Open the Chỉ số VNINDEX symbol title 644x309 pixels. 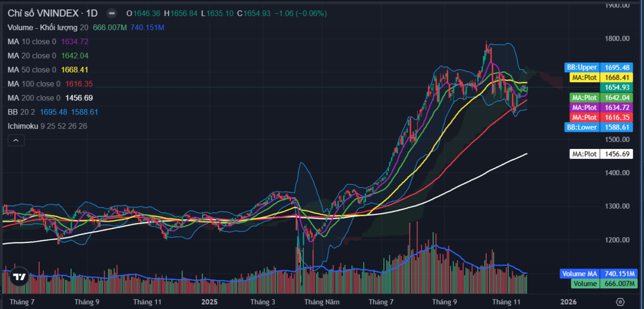point(52,13)
